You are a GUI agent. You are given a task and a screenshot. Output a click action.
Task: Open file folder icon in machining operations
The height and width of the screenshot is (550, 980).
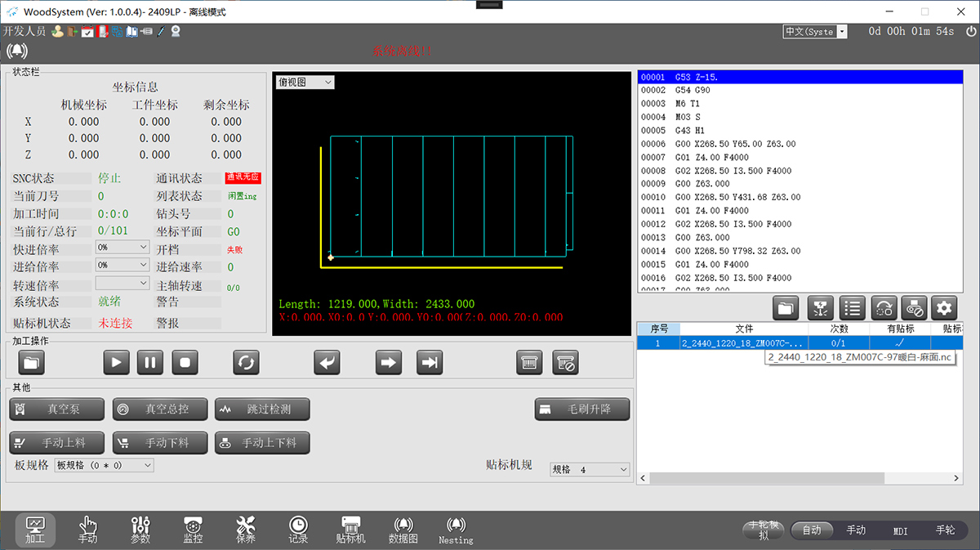(x=31, y=362)
